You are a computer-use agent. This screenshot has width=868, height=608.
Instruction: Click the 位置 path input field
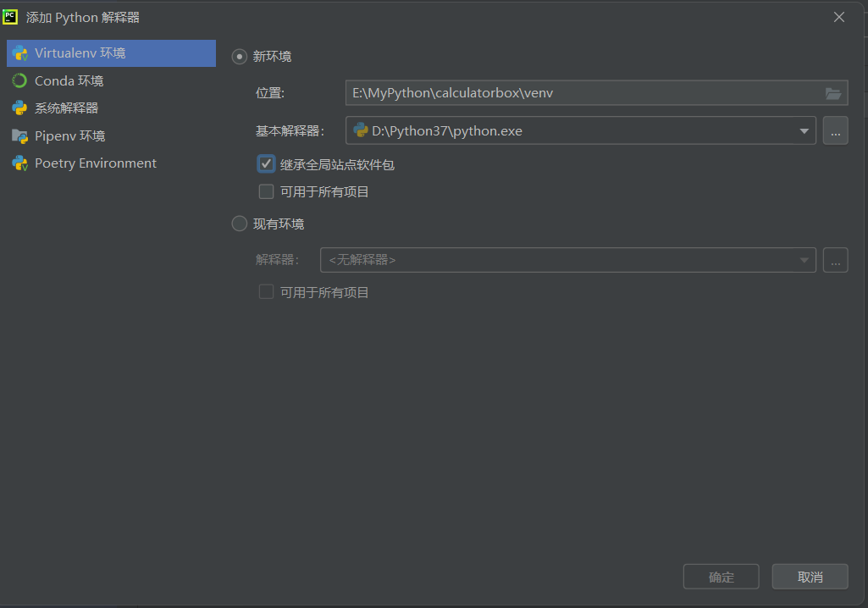(597, 93)
